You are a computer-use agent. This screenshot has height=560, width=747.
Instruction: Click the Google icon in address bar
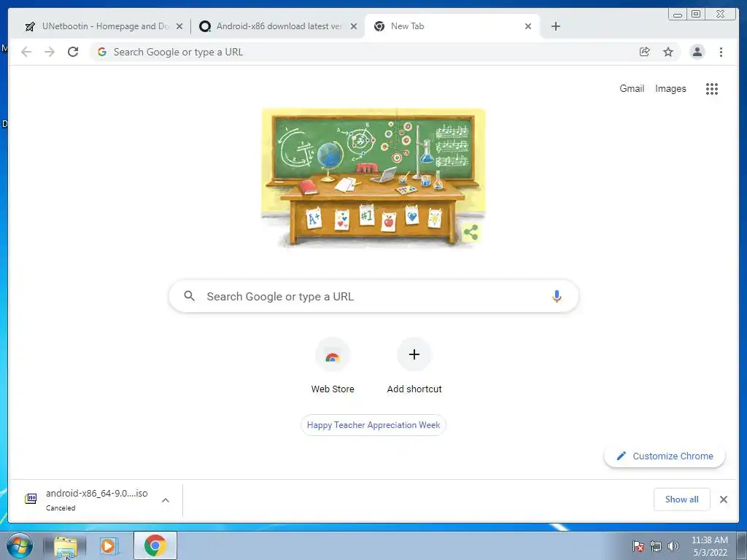click(102, 52)
